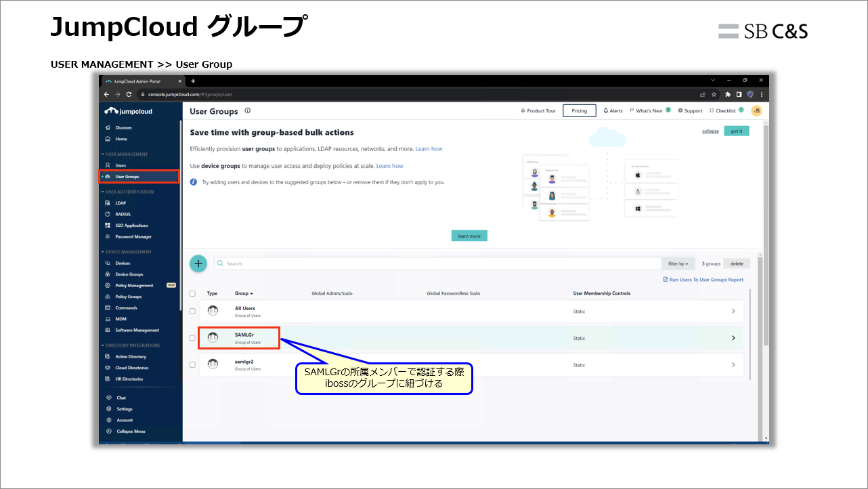Bookmark page with star icon
Viewport: 868px width, 489px height.
click(x=714, y=94)
